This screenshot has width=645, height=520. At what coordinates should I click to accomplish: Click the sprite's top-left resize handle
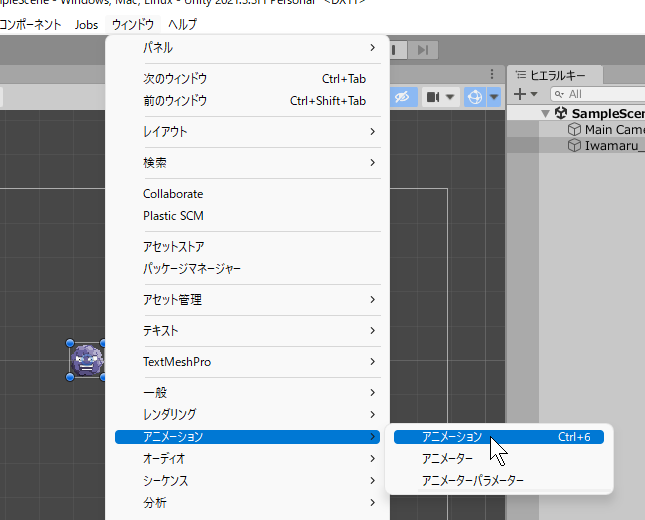70,343
